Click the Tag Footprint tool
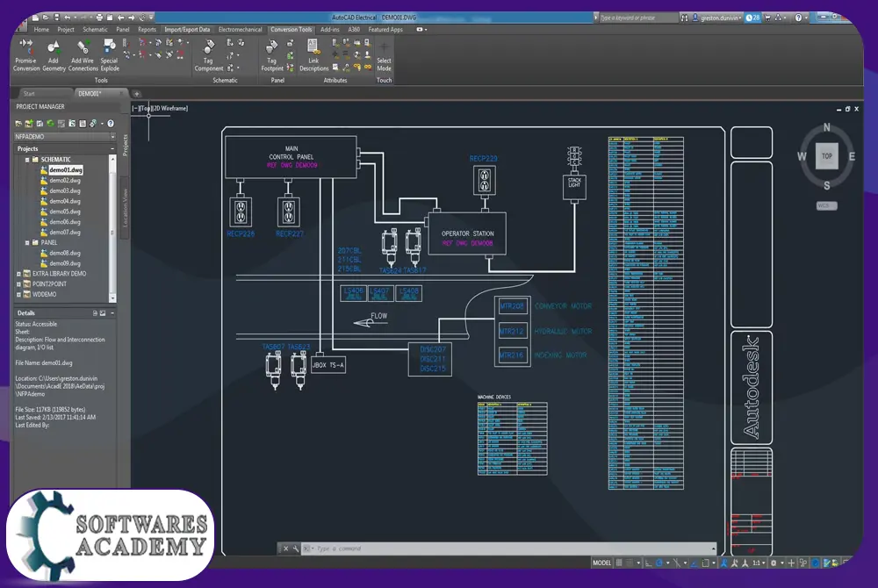 point(272,54)
